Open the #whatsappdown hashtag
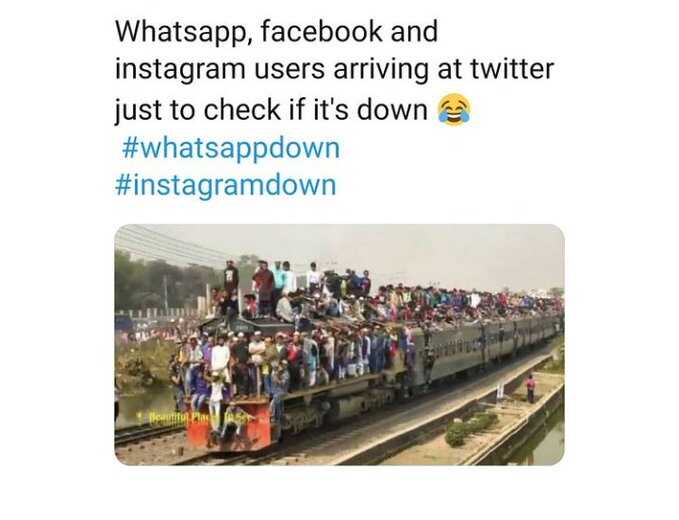The width and height of the screenshot is (679, 520). 231,149
